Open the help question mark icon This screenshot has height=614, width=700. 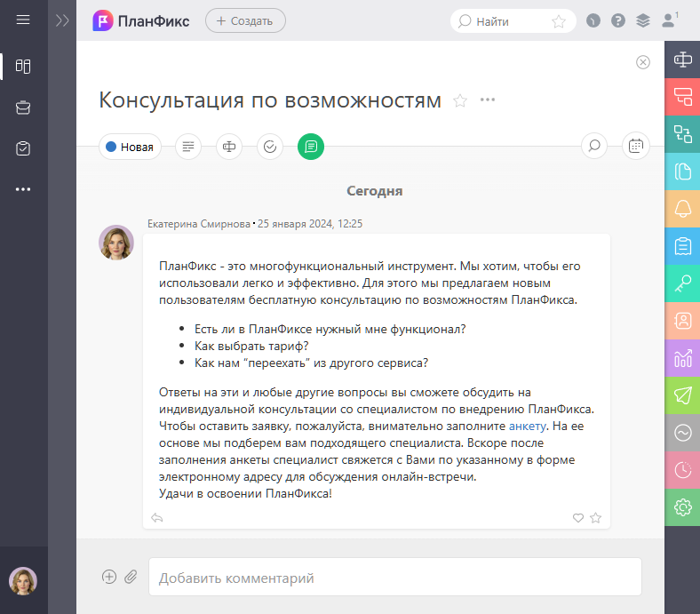click(x=618, y=20)
